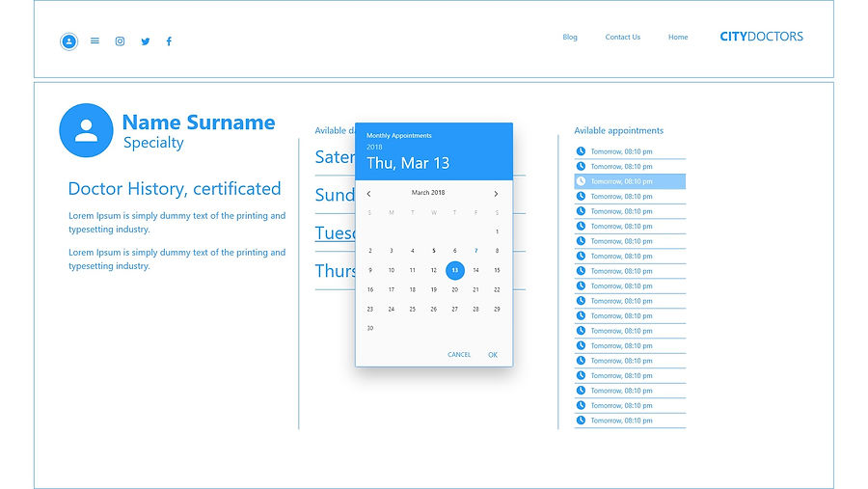The width and height of the screenshot is (868, 489).
Task: Pick date 26 in calendar
Action: click(433, 309)
